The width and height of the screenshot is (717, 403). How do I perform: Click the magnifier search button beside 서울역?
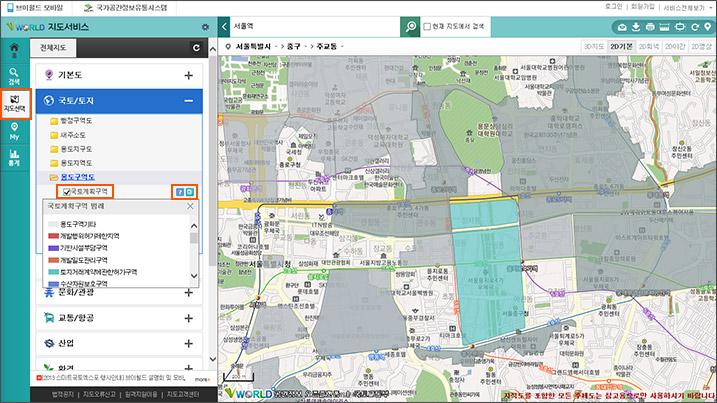tap(411, 27)
